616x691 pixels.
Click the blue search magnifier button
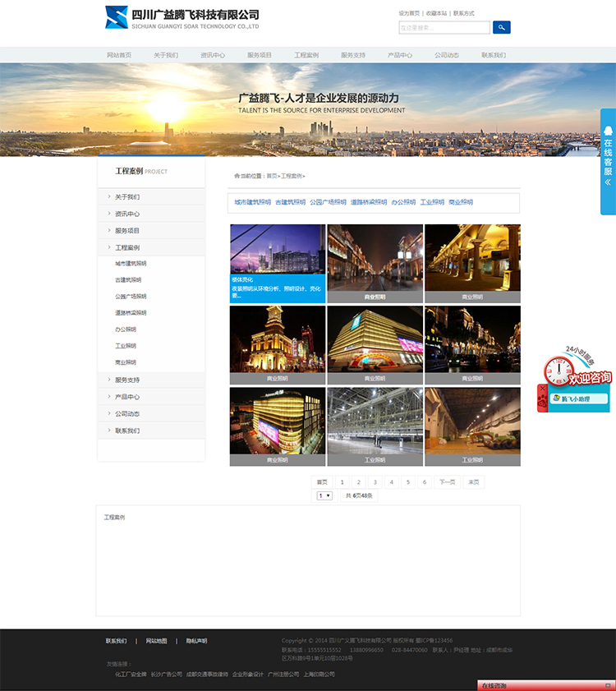501,27
